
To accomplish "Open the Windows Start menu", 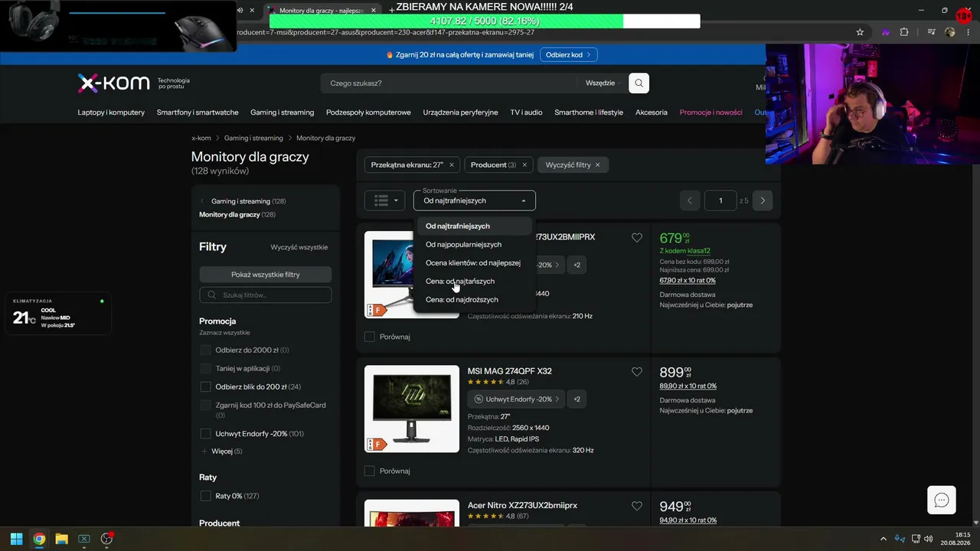I will pyautogui.click(x=16, y=539).
